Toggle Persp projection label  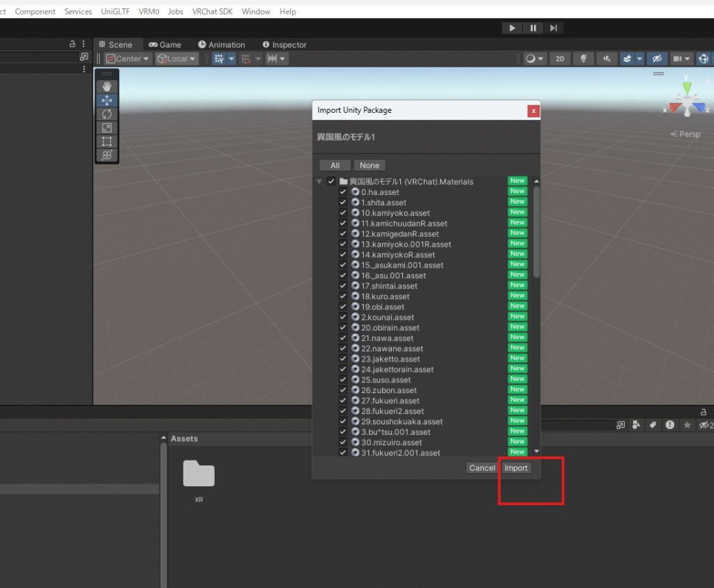point(685,134)
